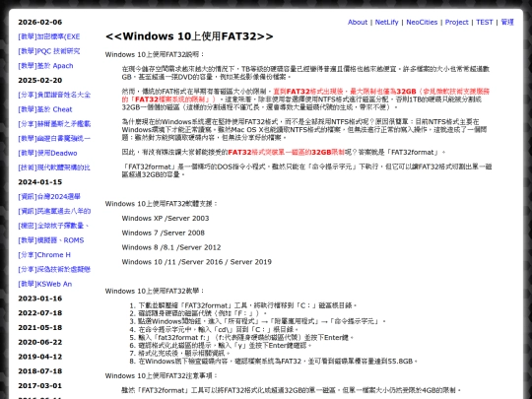Open sidebar article '[教學]KSWeb An'

(44, 284)
